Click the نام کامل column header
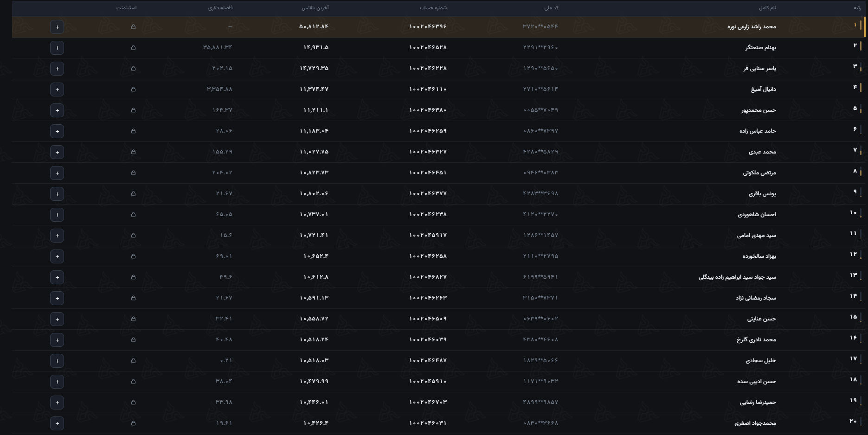868x435 pixels. click(767, 8)
